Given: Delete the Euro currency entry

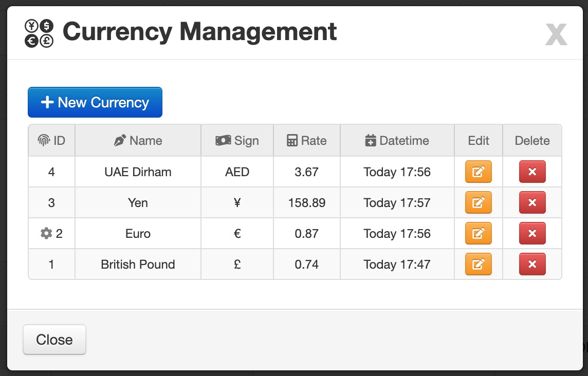Looking at the screenshot, I should (532, 233).
